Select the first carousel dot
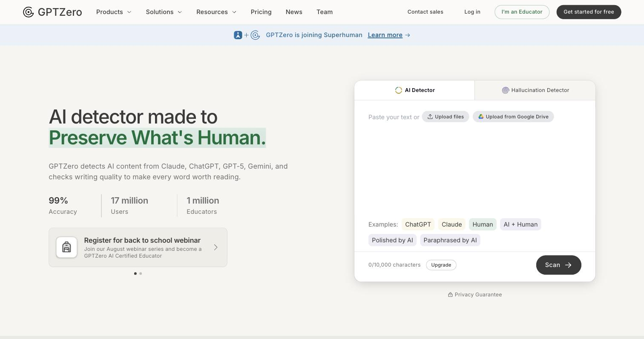 point(135,273)
